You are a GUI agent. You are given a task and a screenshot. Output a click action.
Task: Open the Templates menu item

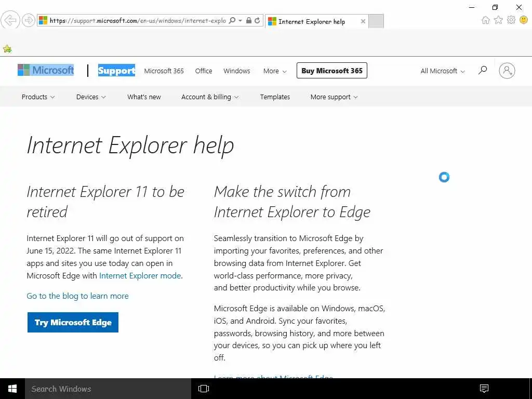click(x=275, y=97)
